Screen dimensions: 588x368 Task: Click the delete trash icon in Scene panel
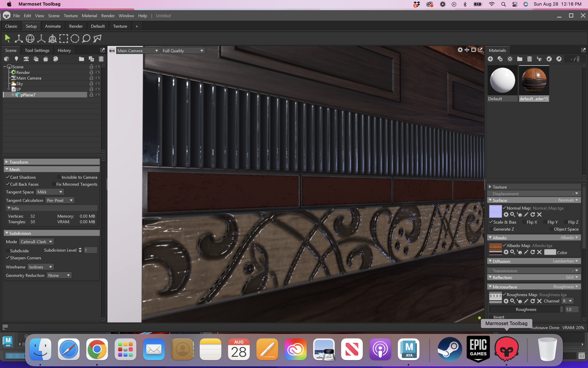pos(101,59)
